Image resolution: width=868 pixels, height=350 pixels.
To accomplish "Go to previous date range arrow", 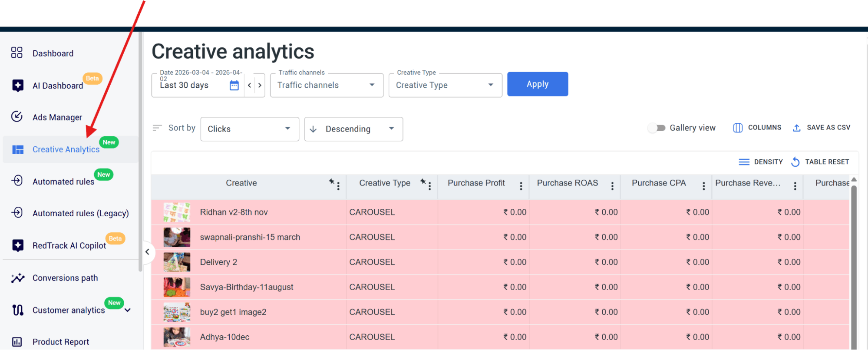I will pyautogui.click(x=249, y=85).
